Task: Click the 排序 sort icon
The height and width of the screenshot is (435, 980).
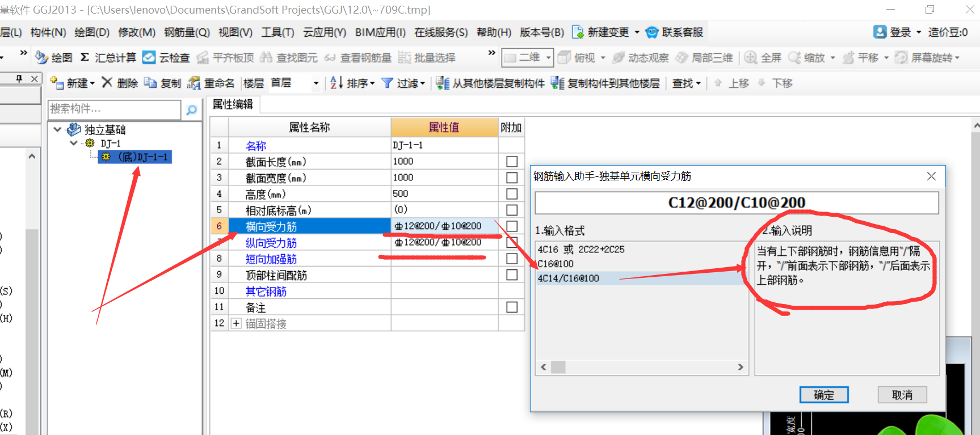Action: pos(337,83)
